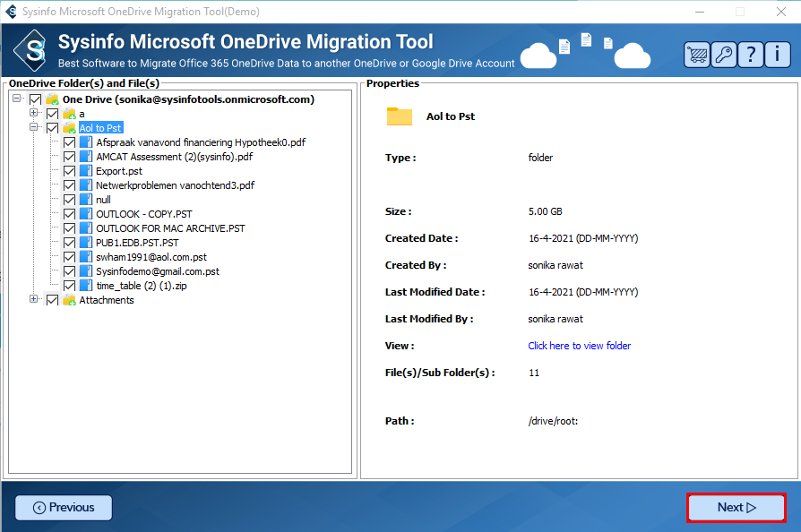Toggle checkbox for OUTLOOK - COPY.PST
The height and width of the screenshot is (532, 801).
pos(69,214)
